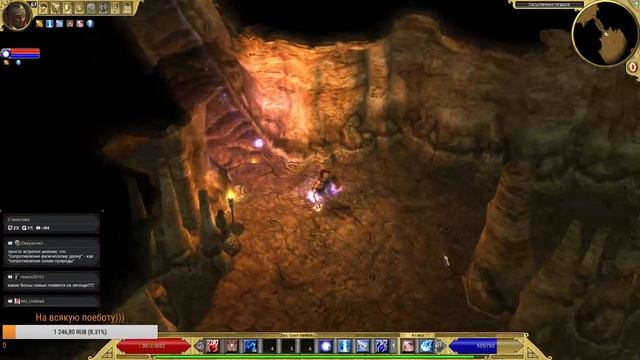
Task: Select the second icon in the top menu bar
Action: (x=55, y=8)
